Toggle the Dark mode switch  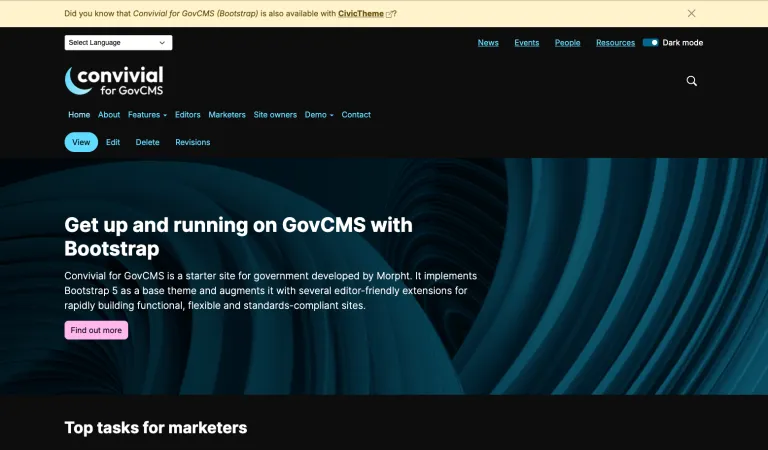pyautogui.click(x=650, y=43)
